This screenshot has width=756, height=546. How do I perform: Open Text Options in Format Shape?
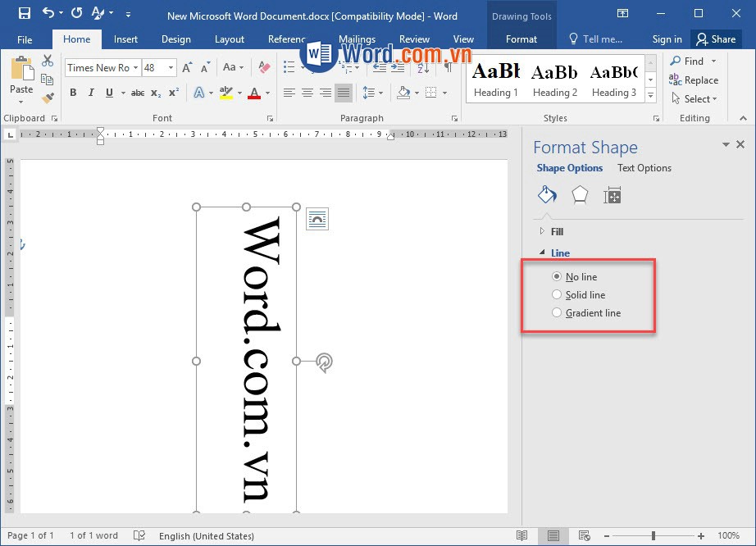pyautogui.click(x=644, y=168)
